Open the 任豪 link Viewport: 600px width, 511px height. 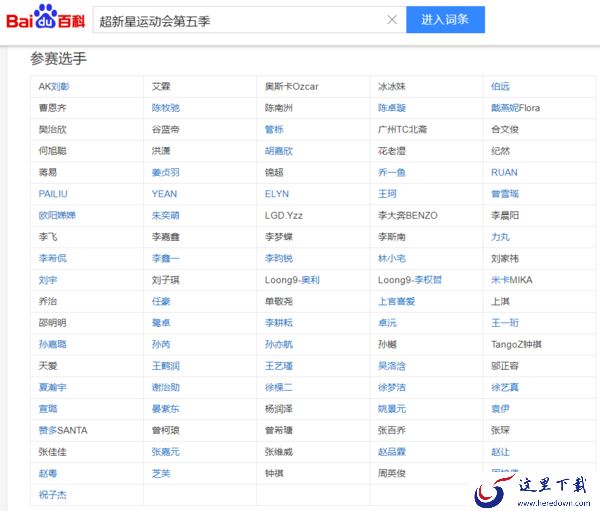[x=161, y=301]
